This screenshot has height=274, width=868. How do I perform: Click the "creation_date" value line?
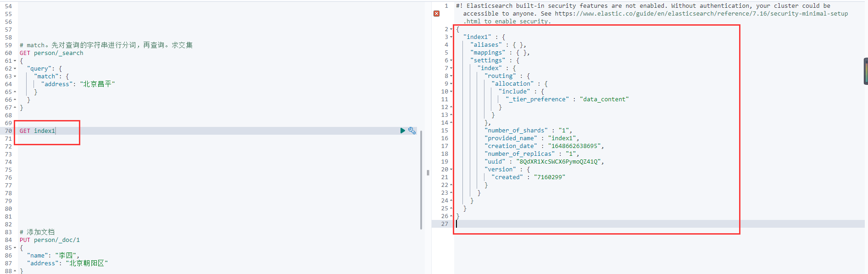545,146
